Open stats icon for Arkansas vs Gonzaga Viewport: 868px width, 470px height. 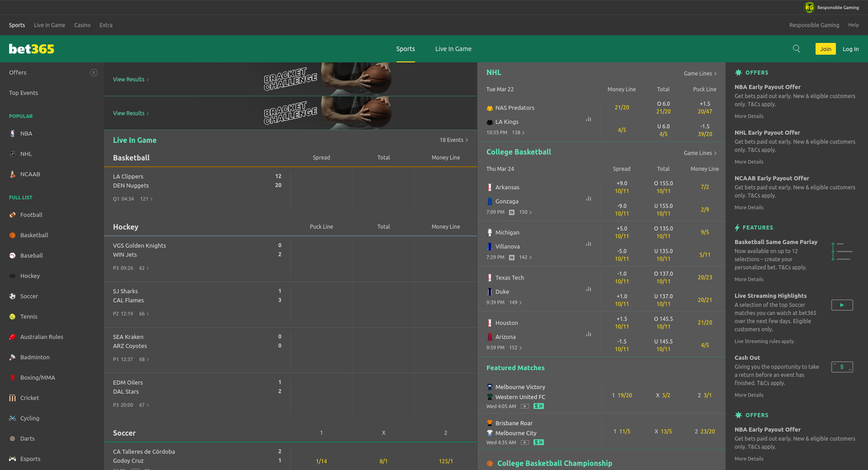[x=589, y=198]
